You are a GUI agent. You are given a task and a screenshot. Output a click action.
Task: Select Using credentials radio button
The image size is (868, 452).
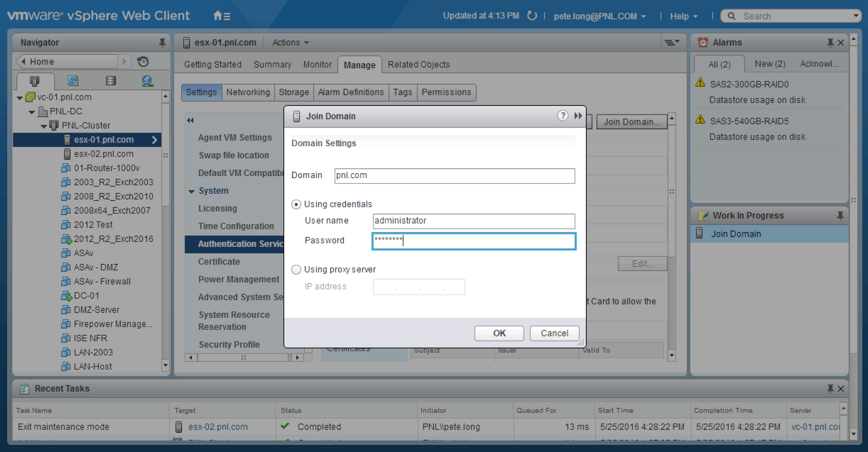point(296,204)
